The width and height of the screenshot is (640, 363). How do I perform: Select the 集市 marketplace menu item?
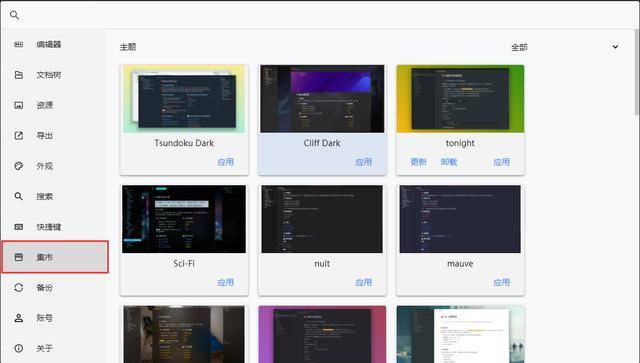pos(55,257)
